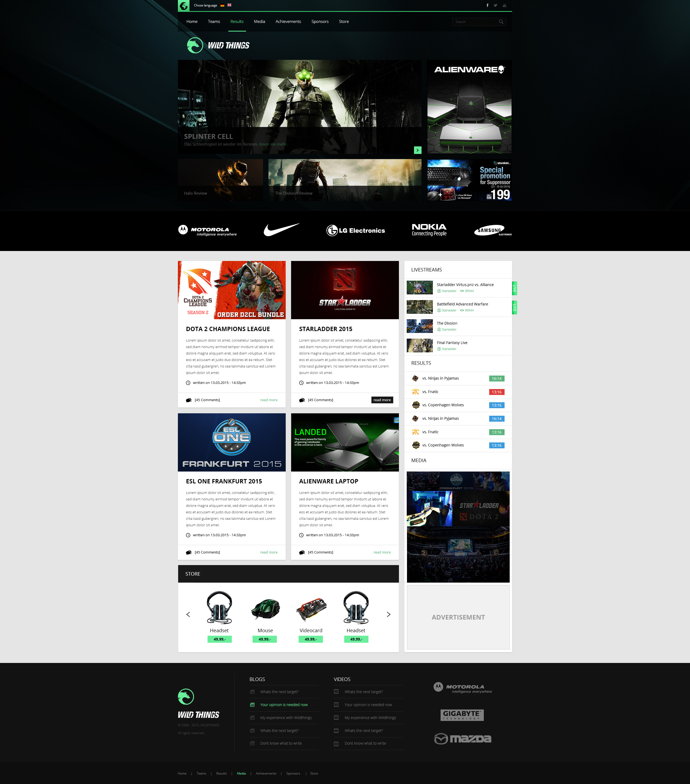This screenshot has height=784, width=690.
Task: Click the LG Electronics sponsor logo
Action: [x=356, y=231]
